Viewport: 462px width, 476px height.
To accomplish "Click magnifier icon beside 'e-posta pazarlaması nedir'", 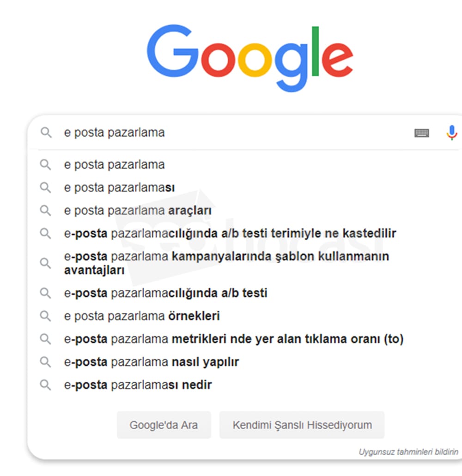I will [45, 385].
